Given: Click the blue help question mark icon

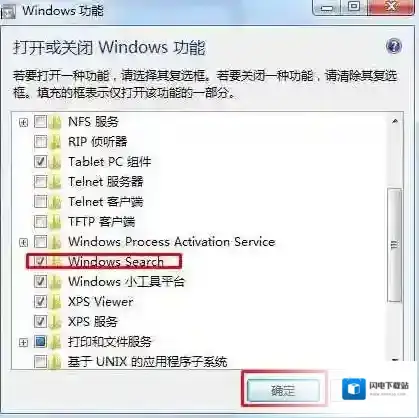Looking at the screenshot, I should pyautogui.click(x=394, y=46).
